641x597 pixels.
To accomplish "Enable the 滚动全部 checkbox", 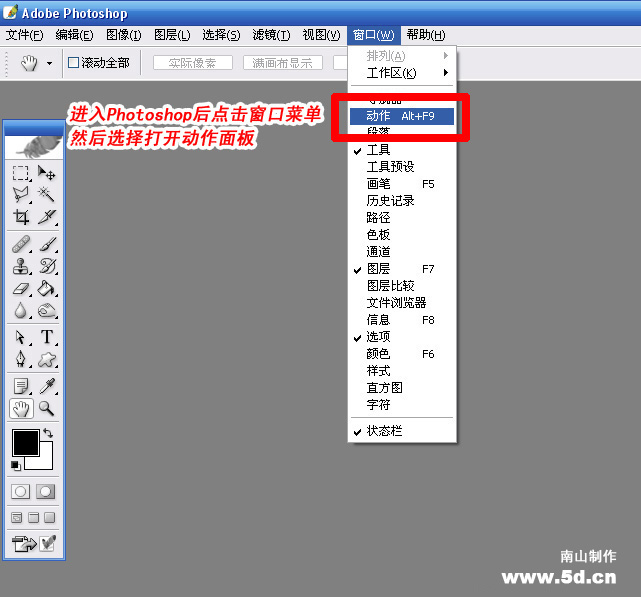I will (74, 63).
